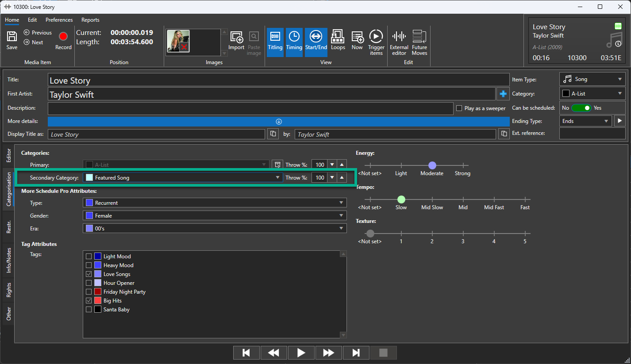The height and width of the screenshot is (364, 631).
Task: Remove the album art image via red X
Action: pos(184,46)
